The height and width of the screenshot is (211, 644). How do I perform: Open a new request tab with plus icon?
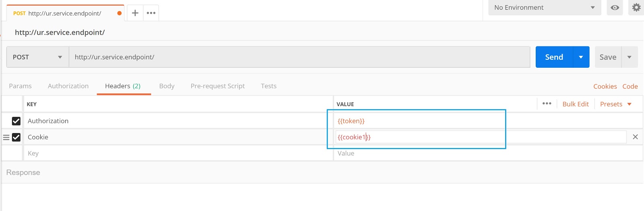135,13
